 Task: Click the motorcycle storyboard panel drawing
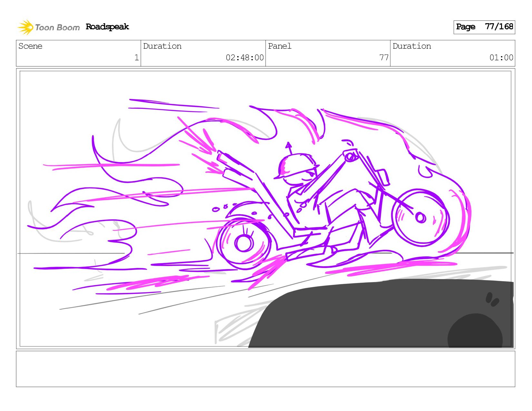265,209
